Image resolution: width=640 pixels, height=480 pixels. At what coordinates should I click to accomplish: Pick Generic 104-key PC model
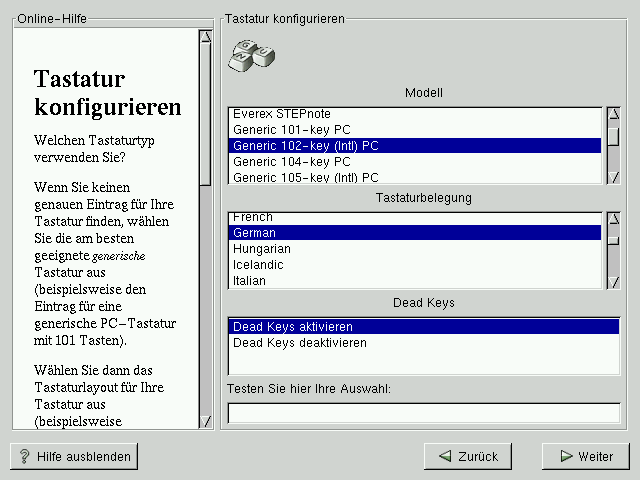pyautogui.click(x=291, y=162)
